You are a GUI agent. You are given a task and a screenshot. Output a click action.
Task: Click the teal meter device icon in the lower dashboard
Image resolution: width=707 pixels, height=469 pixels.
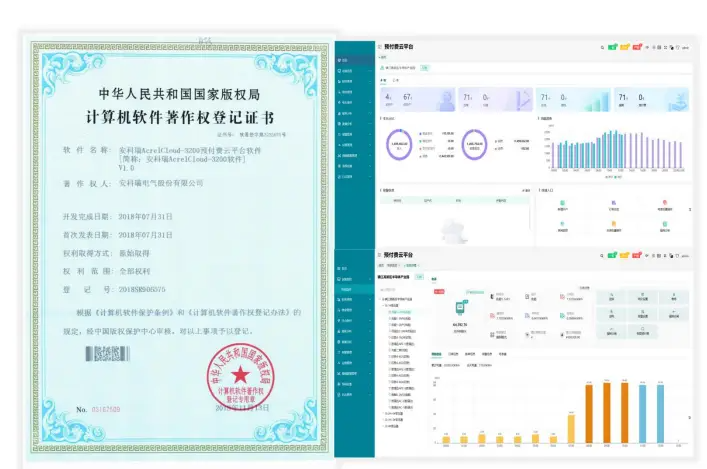point(460,308)
